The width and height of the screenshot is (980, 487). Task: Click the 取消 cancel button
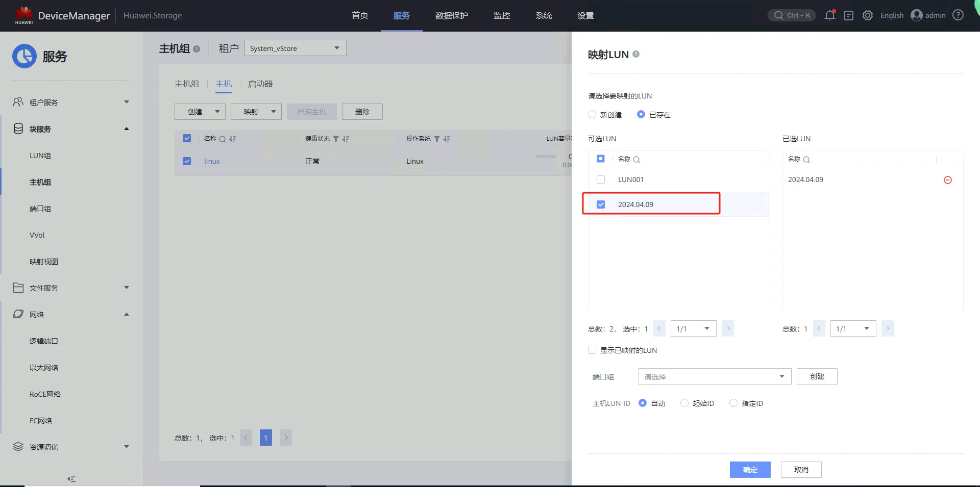click(x=801, y=470)
